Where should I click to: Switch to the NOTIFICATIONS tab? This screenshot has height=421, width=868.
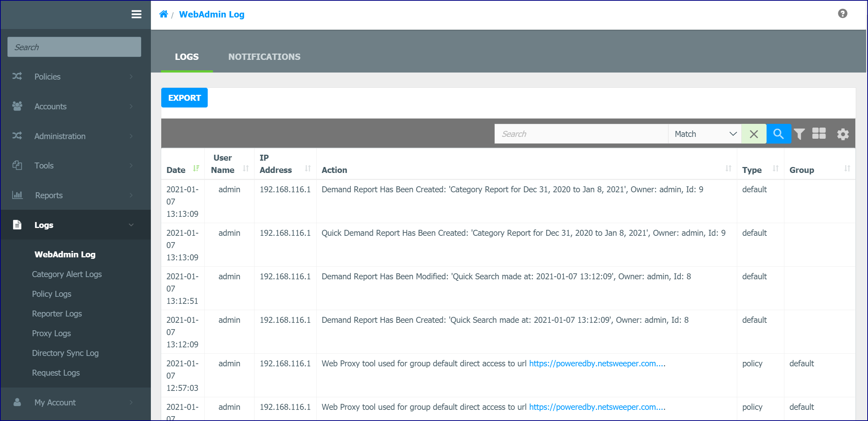pyautogui.click(x=264, y=57)
